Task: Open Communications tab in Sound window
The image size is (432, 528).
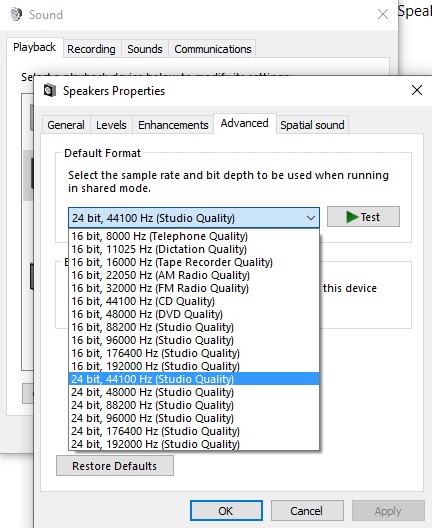Action: coord(213,49)
